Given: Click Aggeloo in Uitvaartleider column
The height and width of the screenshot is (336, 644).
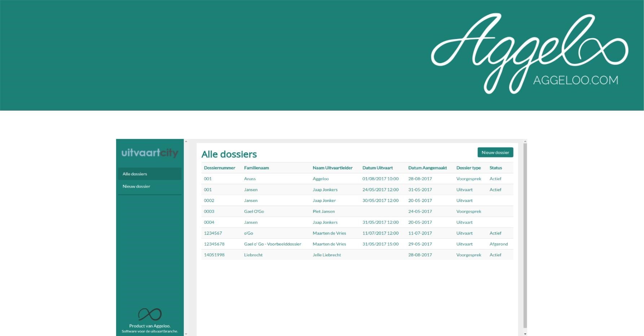Looking at the screenshot, I should point(321,179).
